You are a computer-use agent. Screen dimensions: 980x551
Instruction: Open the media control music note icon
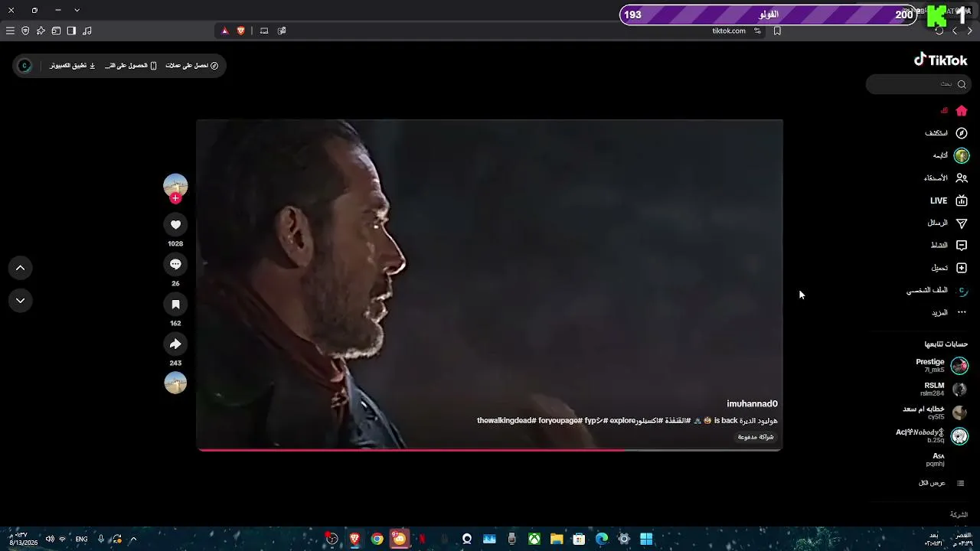87,31
